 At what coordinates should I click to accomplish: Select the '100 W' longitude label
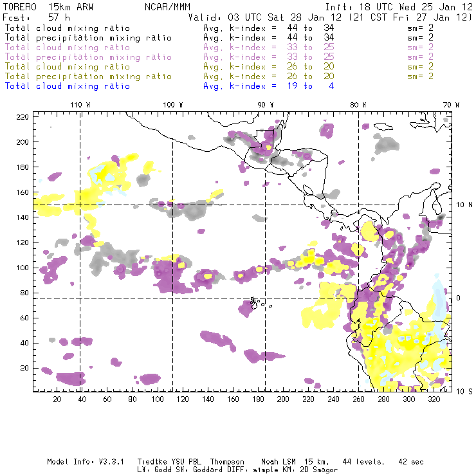pos(173,105)
